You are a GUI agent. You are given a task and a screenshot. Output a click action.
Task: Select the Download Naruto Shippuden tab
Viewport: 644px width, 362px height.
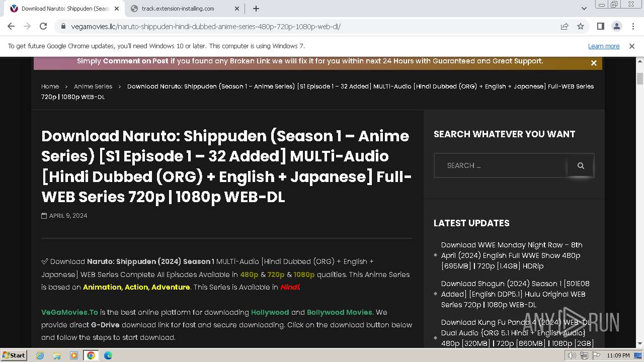pyautogui.click(x=64, y=9)
